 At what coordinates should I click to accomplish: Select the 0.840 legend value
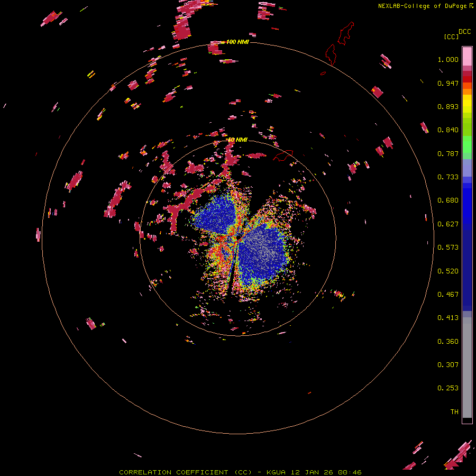coord(448,130)
